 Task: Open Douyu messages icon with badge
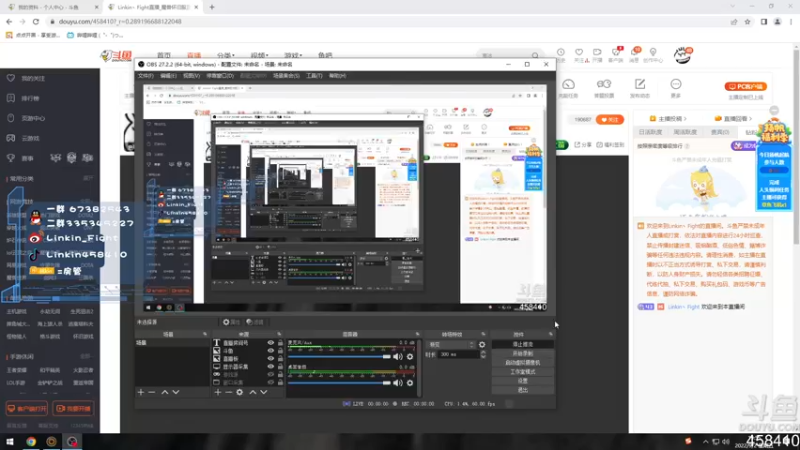[635, 55]
